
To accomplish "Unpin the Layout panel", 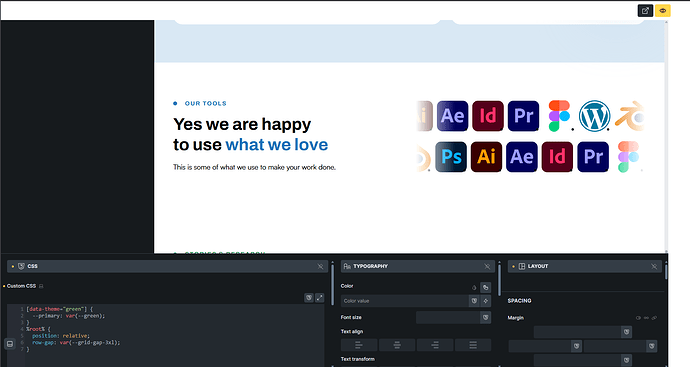I will [x=654, y=266].
